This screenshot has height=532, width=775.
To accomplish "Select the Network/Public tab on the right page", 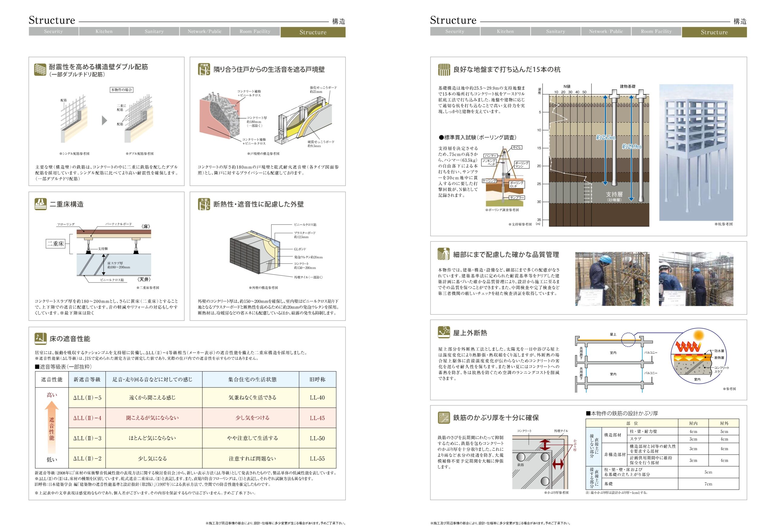I will pyautogui.click(x=605, y=31).
